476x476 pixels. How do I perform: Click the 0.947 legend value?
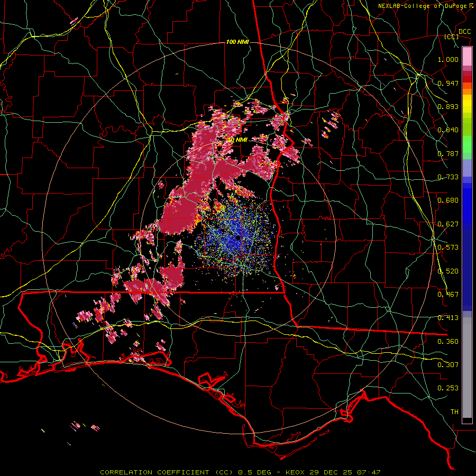coord(448,83)
